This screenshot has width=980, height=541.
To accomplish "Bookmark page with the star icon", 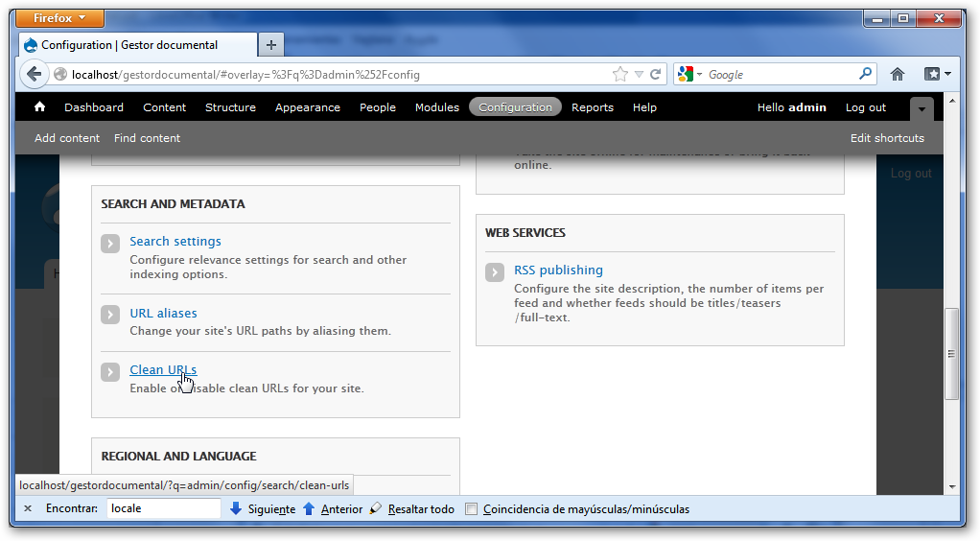I will [x=620, y=74].
